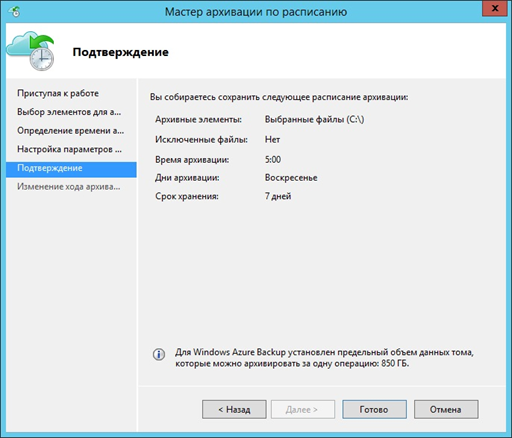Click the Далее > button
Image resolution: width=512 pixels, height=438 pixels.
303,409
